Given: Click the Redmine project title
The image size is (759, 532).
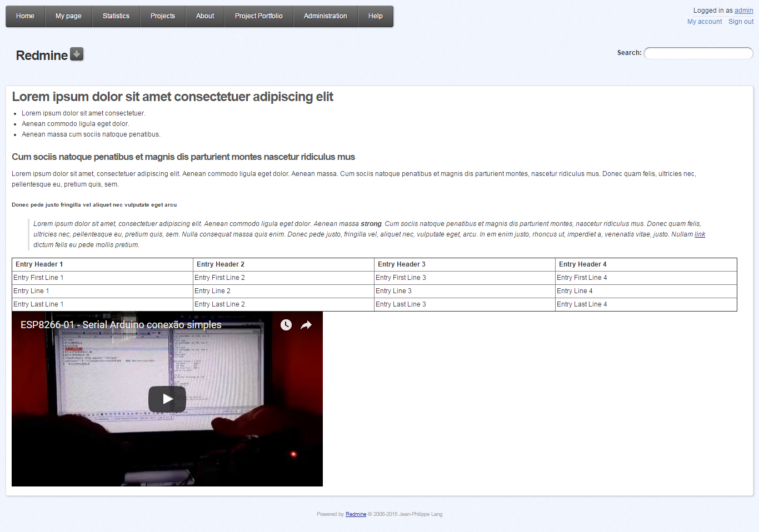Looking at the screenshot, I should click(42, 56).
